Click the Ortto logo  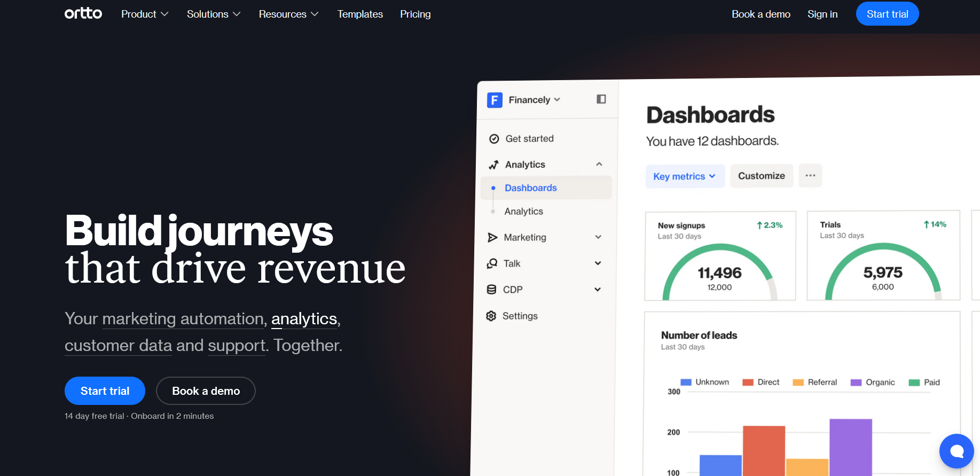83,13
